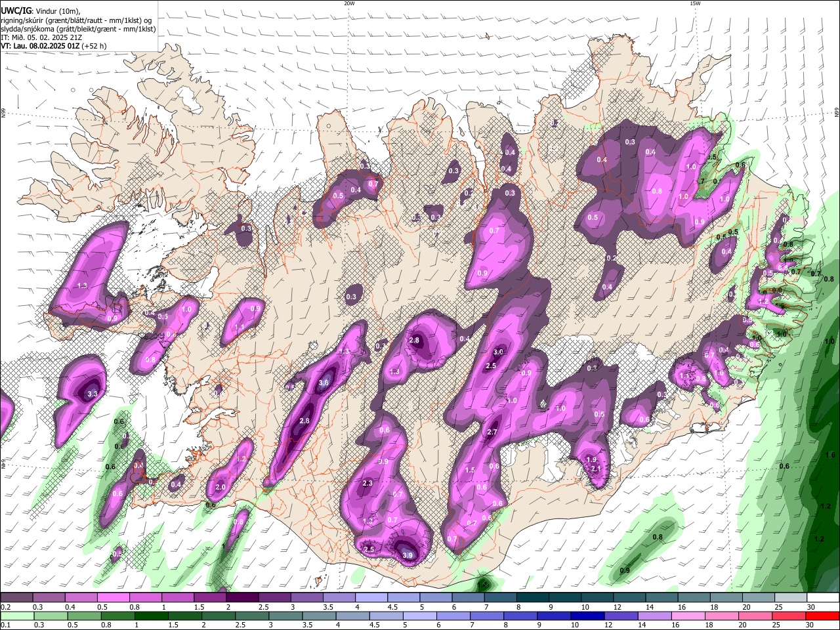Click the rain scale swatch between 25 and 30
840x630 pixels.
(x=789, y=616)
